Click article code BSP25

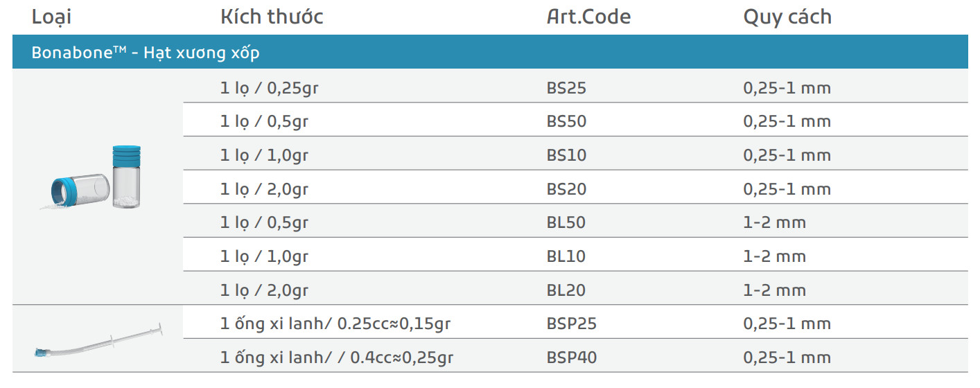pos(571,324)
